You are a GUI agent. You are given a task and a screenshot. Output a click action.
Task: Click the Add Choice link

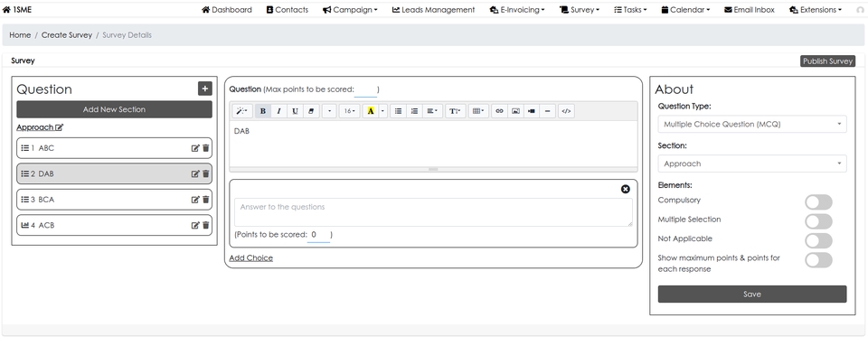click(250, 258)
